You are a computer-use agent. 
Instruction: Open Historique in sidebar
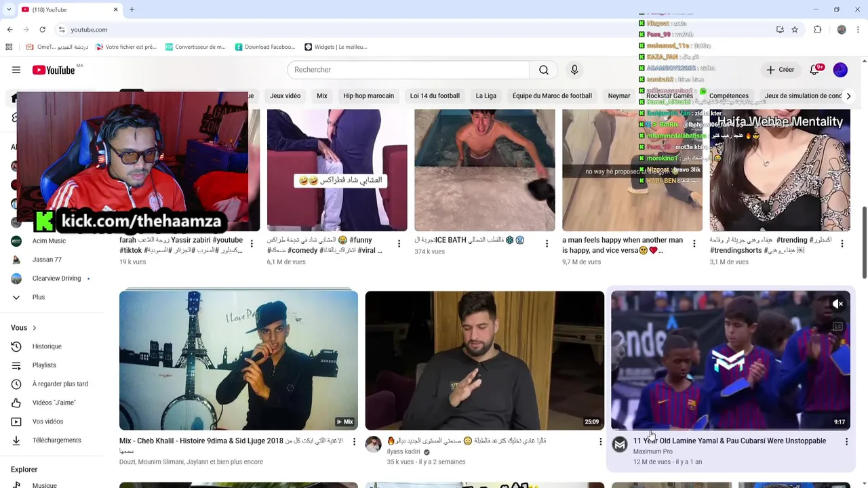[x=46, y=346]
